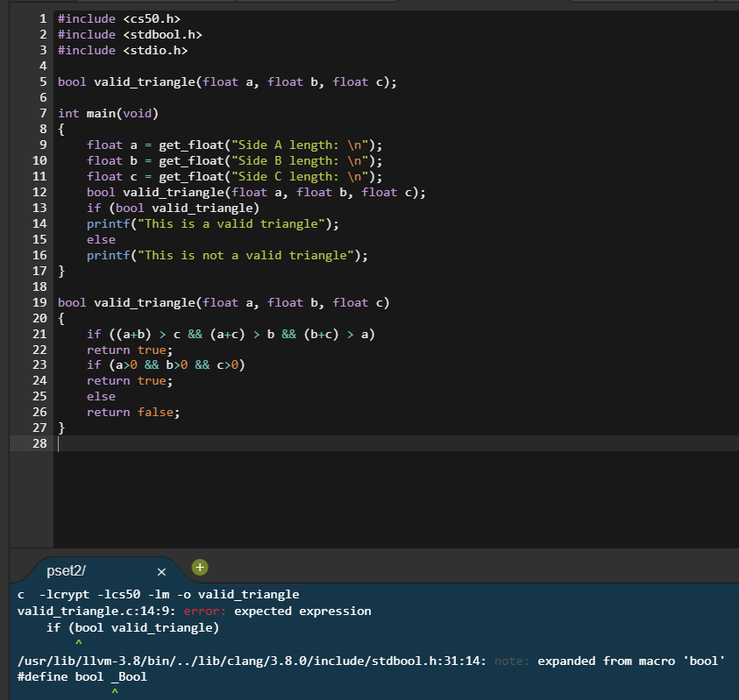The image size is (739, 700).
Task: Click the stdbool.h path in terminal output
Action: point(252,661)
